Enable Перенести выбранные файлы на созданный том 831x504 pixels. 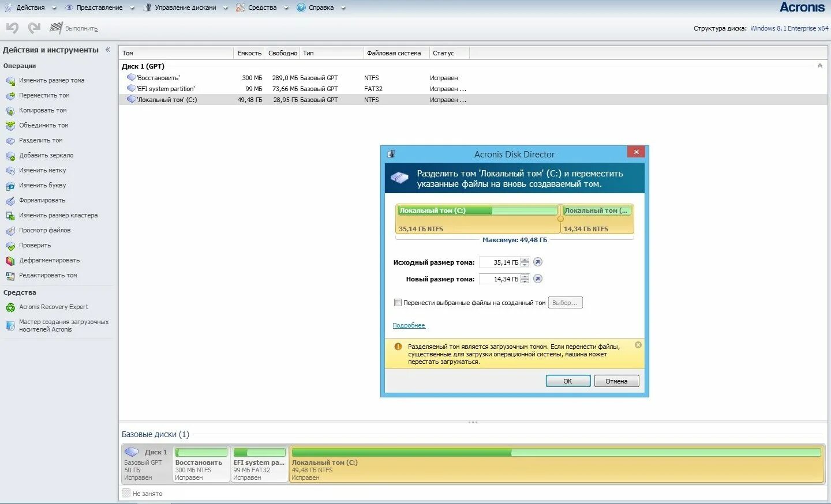pos(398,302)
